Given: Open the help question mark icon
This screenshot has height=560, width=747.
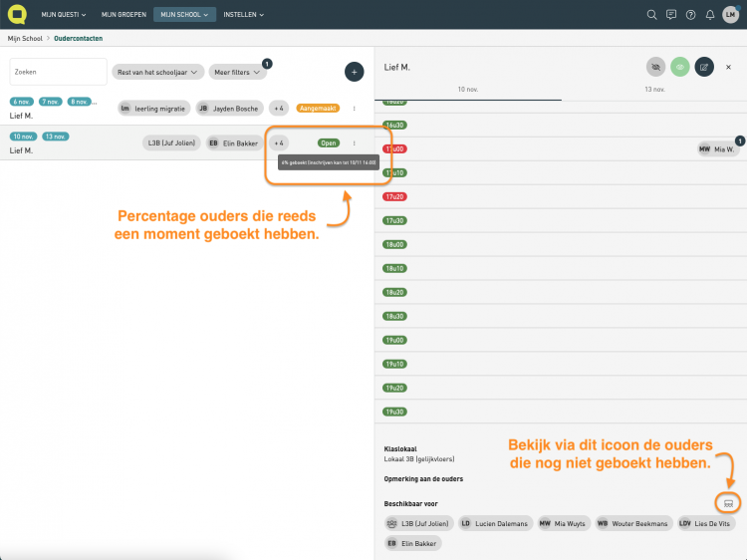Looking at the screenshot, I should pos(690,15).
